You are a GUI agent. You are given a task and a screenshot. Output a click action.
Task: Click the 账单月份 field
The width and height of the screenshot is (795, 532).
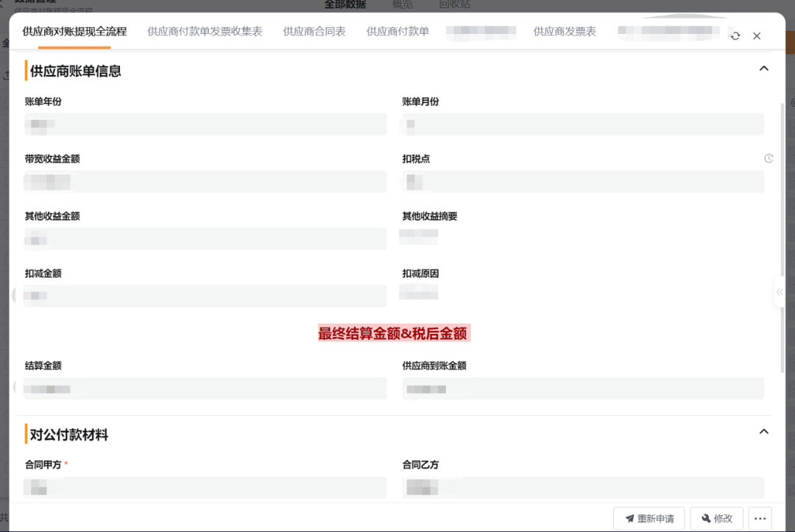click(582, 124)
